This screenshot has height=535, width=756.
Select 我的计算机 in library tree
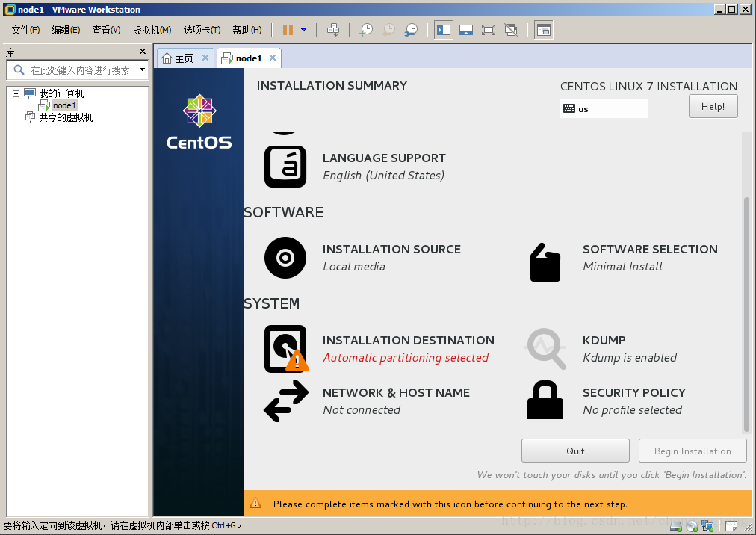pyautogui.click(x=61, y=93)
